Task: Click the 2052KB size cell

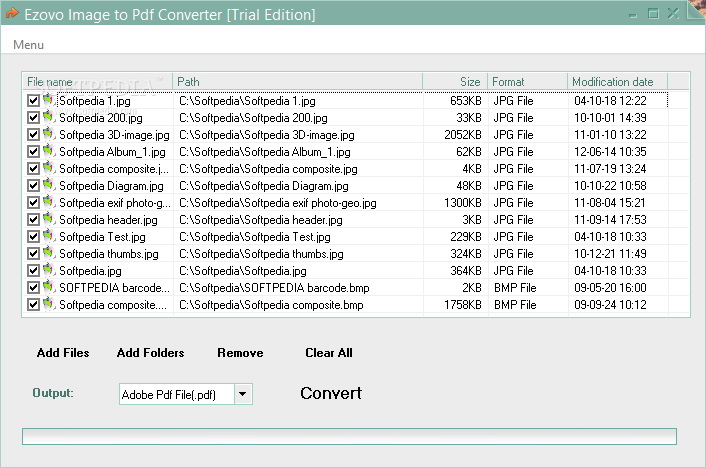Action: click(x=462, y=135)
